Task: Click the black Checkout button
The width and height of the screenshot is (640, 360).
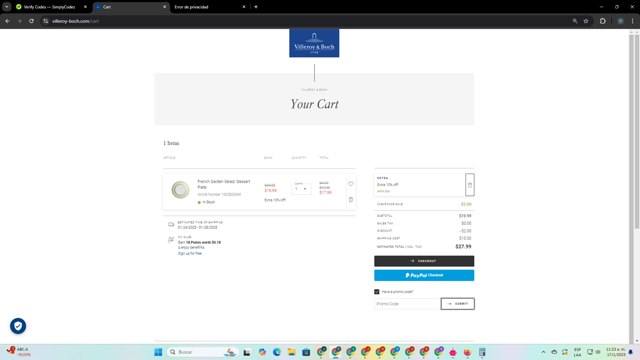Action: click(424, 261)
